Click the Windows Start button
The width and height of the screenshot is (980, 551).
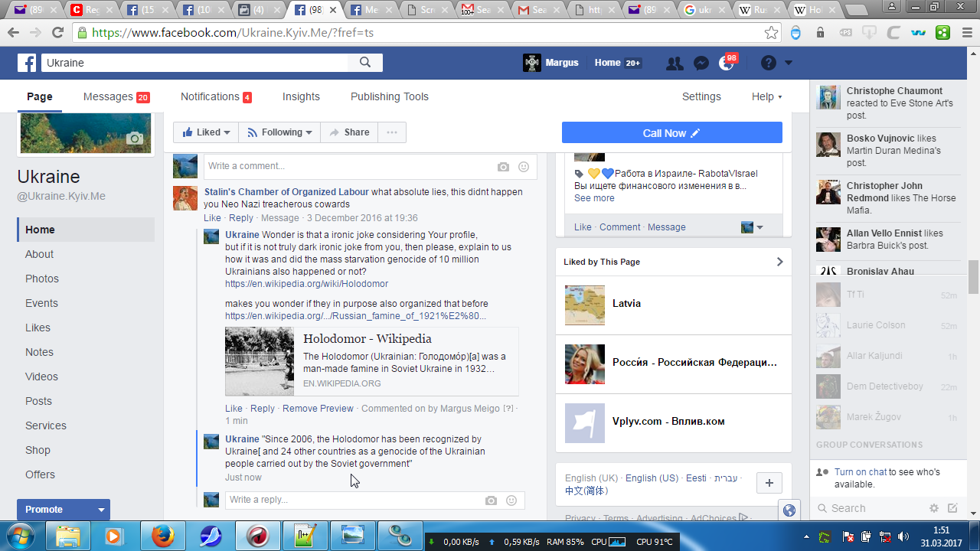tap(21, 535)
